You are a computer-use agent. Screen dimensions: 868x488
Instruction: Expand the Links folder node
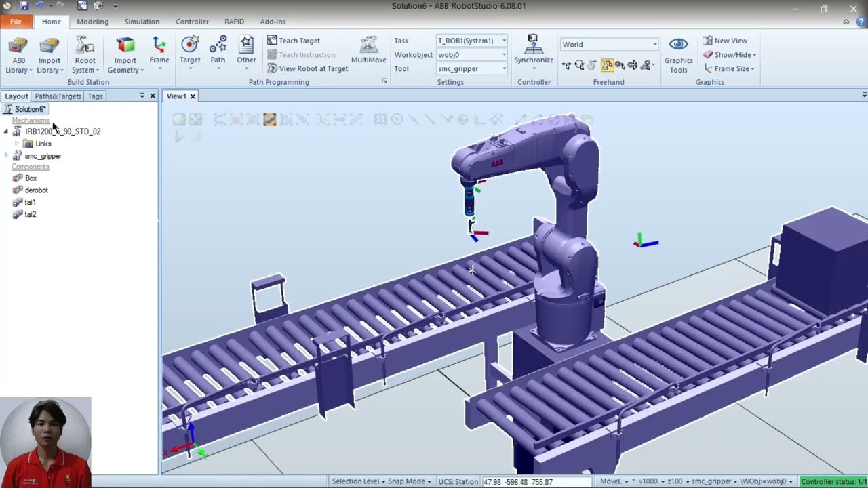point(17,144)
